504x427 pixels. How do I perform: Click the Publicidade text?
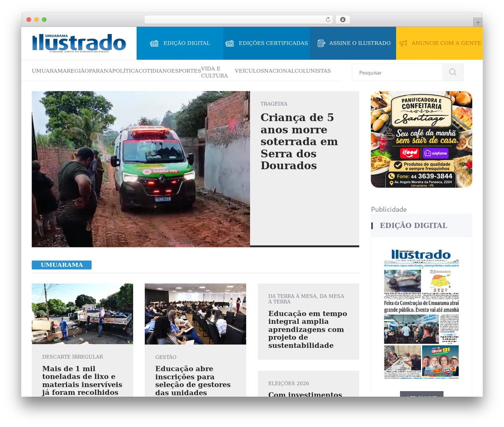[x=389, y=209]
